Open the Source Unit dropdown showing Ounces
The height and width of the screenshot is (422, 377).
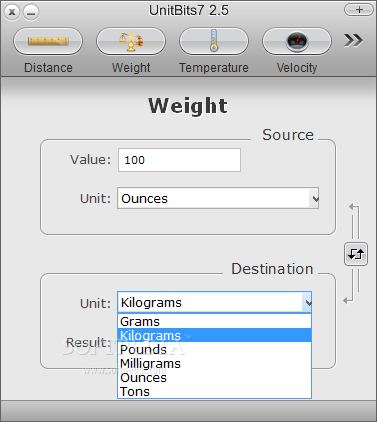(x=218, y=198)
